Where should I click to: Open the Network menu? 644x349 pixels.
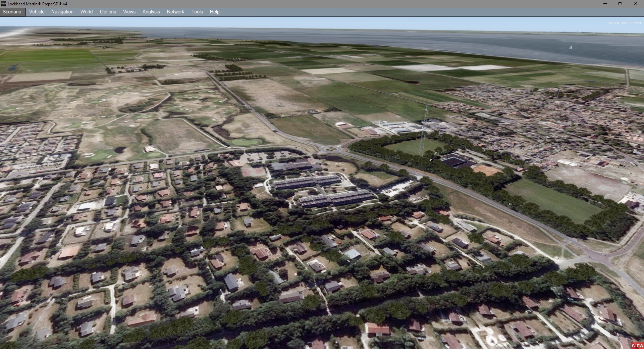coord(175,12)
